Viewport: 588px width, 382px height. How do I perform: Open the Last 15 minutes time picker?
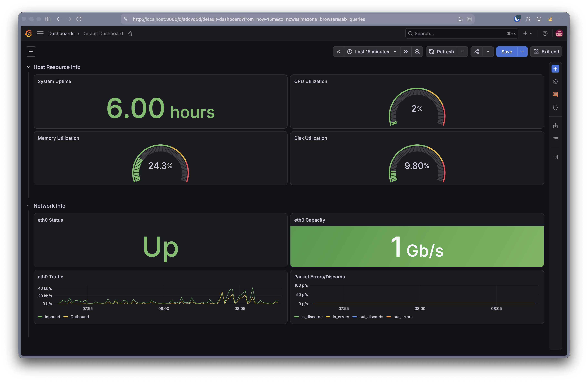(x=372, y=52)
